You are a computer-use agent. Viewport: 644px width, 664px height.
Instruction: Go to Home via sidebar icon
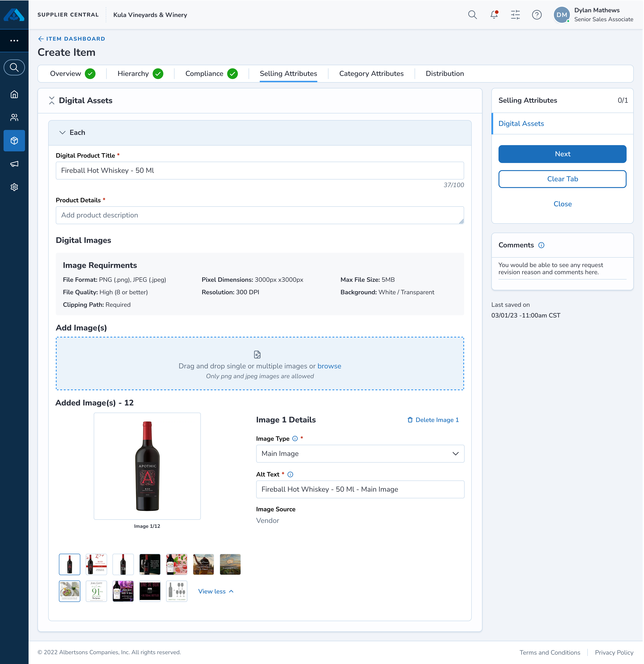tap(14, 95)
